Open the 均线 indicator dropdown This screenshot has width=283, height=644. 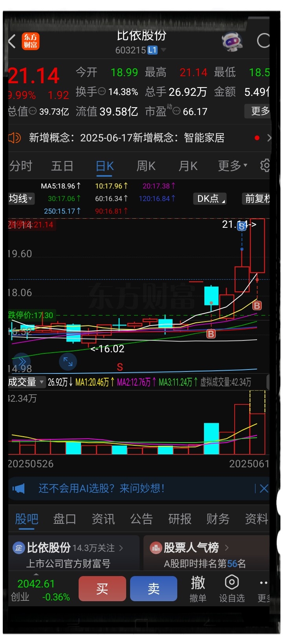21,199
